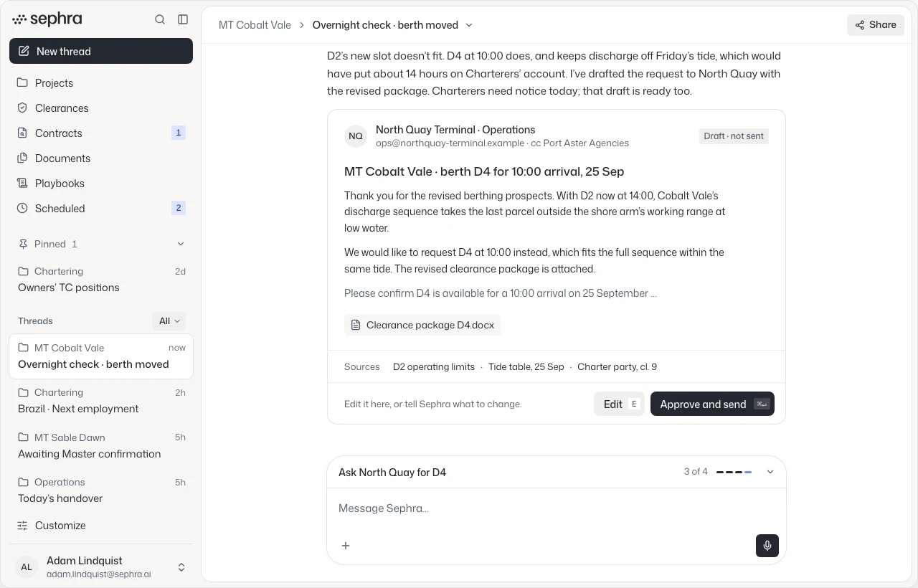This screenshot has width=918, height=588.
Task: Select thread Overnight check · berth moved
Action: coord(101,356)
